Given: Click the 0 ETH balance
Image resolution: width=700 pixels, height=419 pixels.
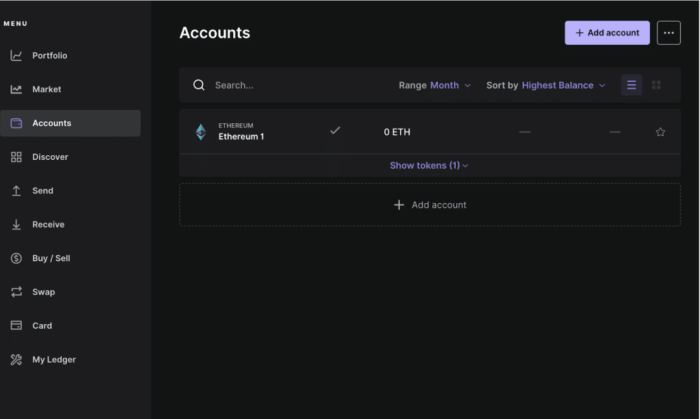Looking at the screenshot, I should tap(397, 132).
